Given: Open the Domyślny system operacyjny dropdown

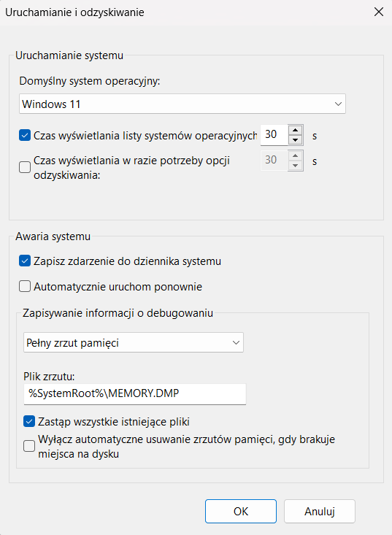Looking at the screenshot, I should (x=182, y=104).
